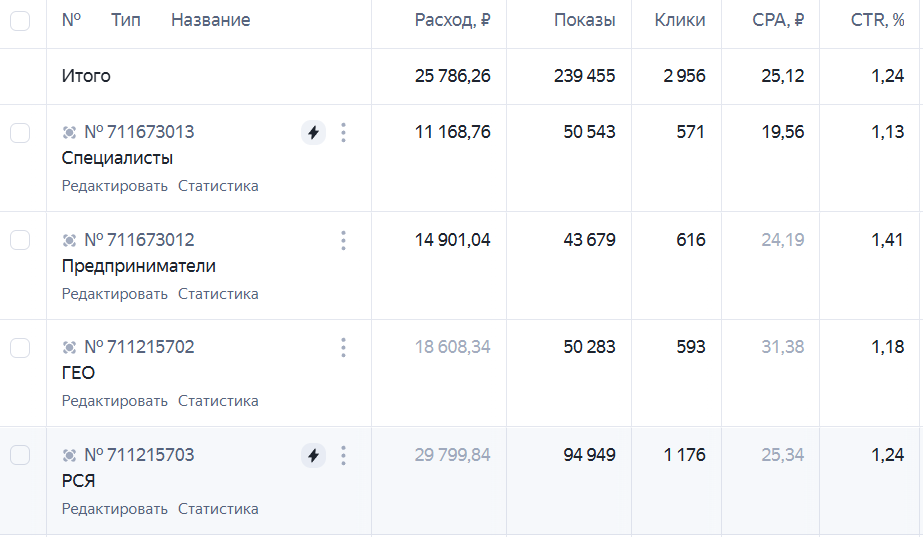Open the Специалисты campaign name
This screenshot has width=923, height=537.
coord(117,158)
